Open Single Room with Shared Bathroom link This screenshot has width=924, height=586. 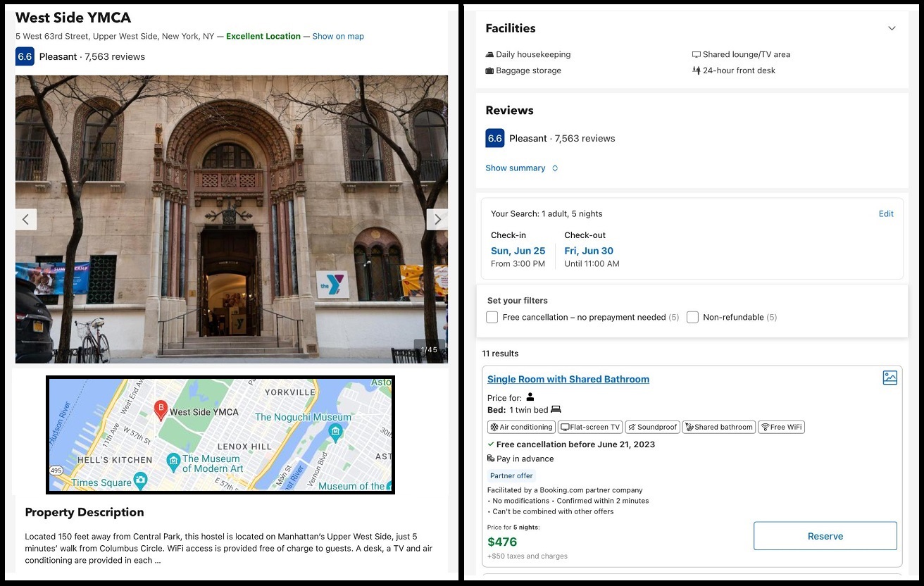coord(568,379)
